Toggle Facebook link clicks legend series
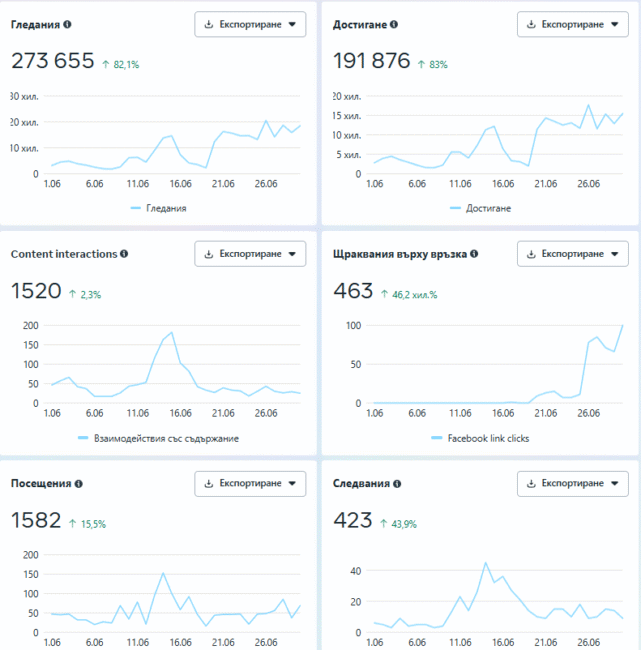 click(x=480, y=438)
